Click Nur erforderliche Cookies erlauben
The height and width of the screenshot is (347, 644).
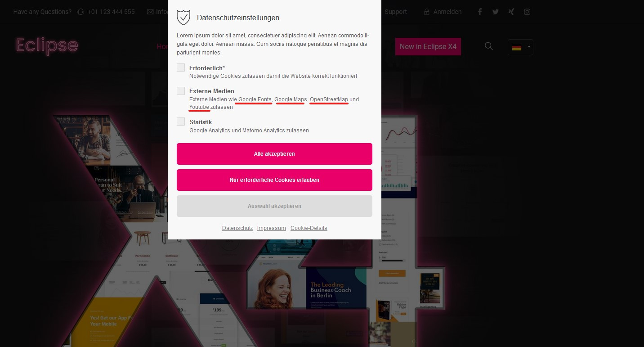click(x=274, y=180)
